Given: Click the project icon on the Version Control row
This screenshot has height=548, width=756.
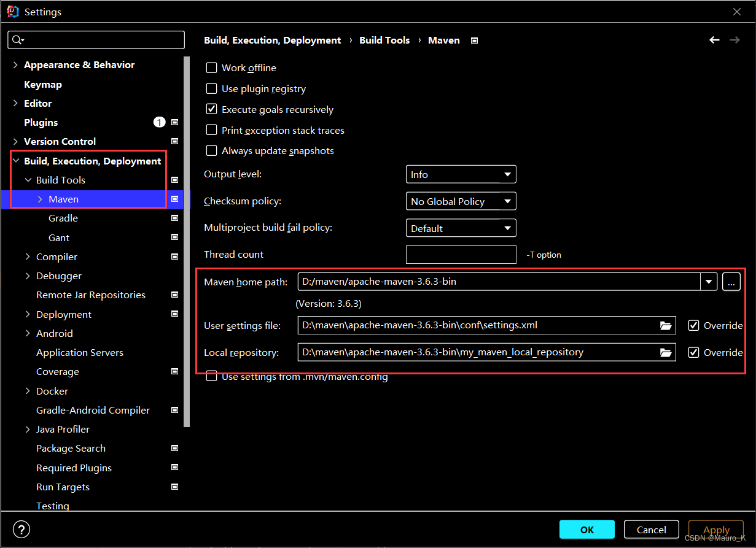Looking at the screenshot, I should [174, 142].
